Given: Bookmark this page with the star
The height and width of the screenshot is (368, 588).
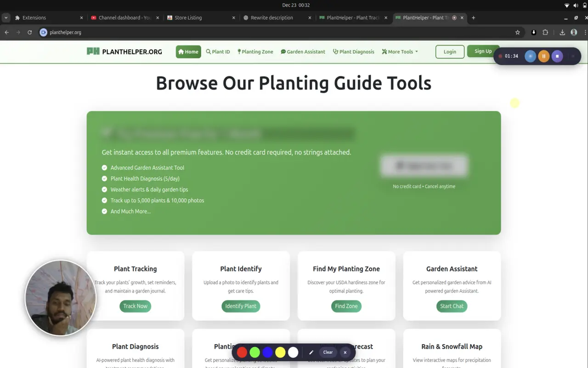Looking at the screenshot, I should point(518,32).
